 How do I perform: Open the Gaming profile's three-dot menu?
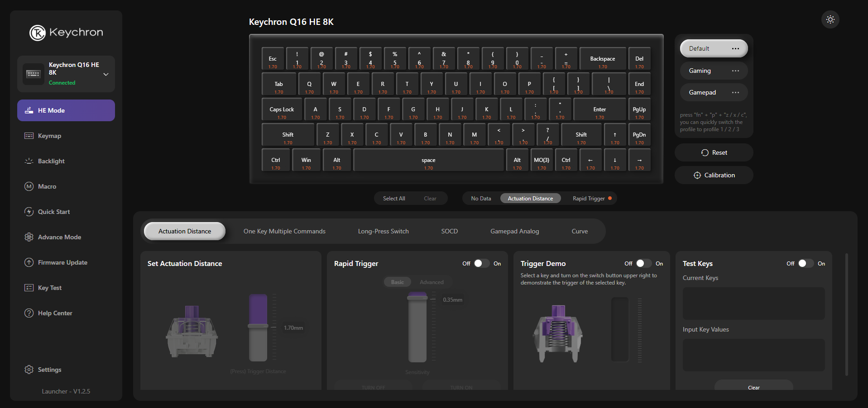(735, 71)
